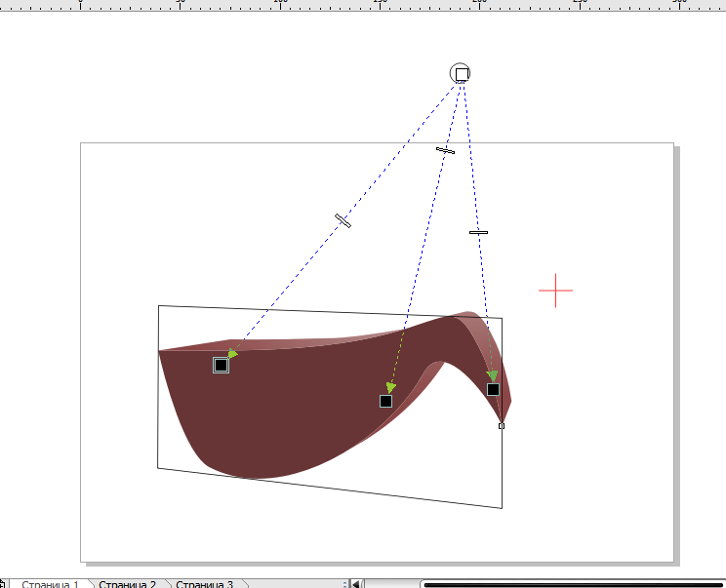Select the highlighted left extrusion node
Image resolution: width=726 pixels, height=588 pixels.
coord(221,365)
